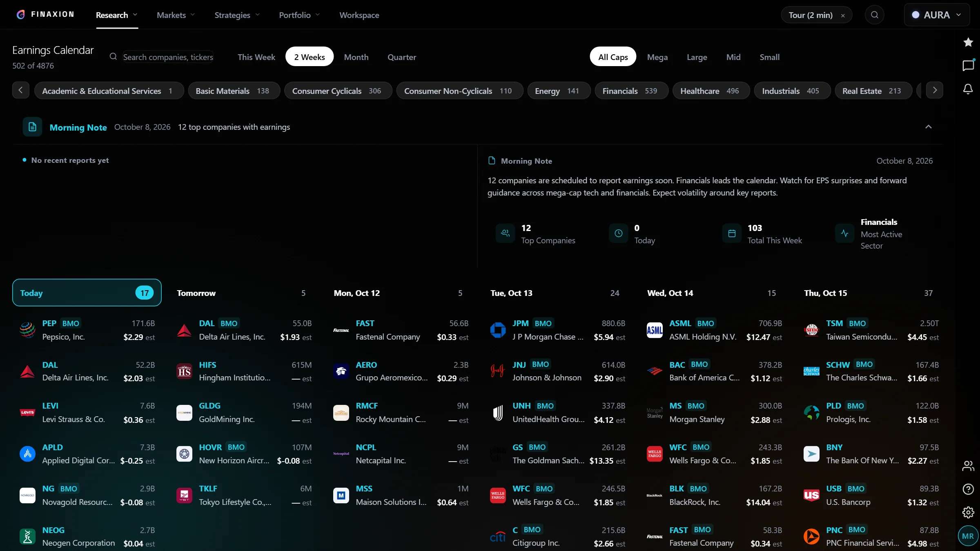Click the Levi Strauss logo icon
Image resolution: width=980 pixels, height=551 pixels.
pyautogui.click(x=27, y=412)
